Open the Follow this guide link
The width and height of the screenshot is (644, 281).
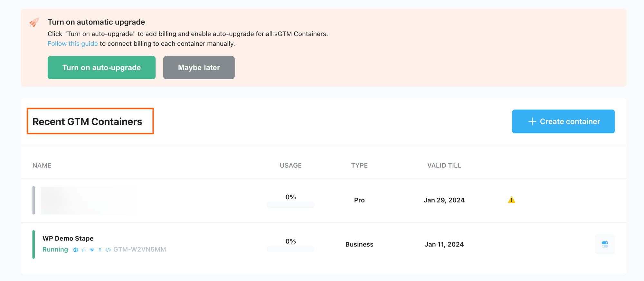point(73,43)
